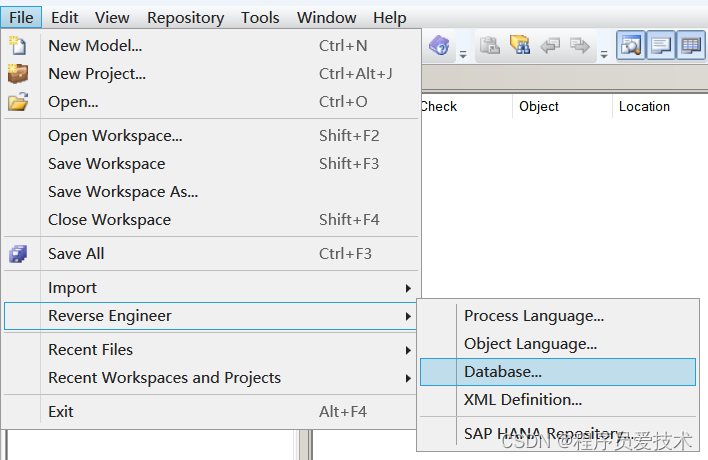Click the Location column header
The width and height of the screenshot is (708, 460).
(644, 106)
